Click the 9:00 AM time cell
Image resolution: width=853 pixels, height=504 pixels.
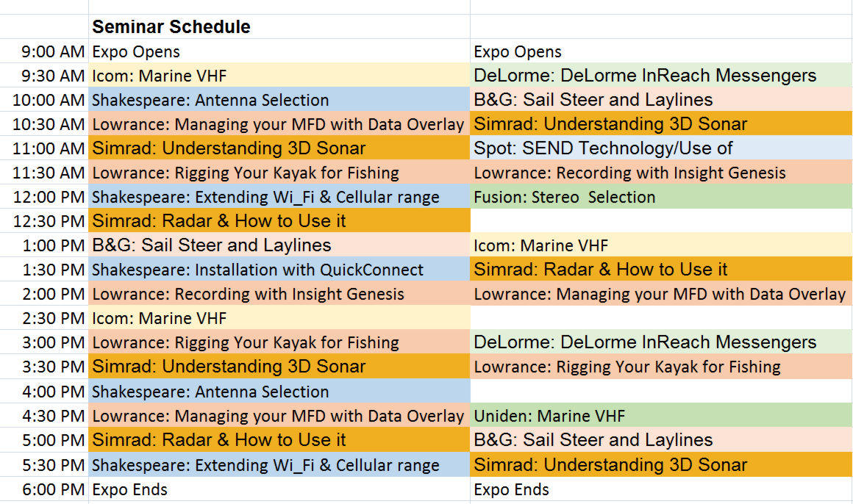pyautogui.click(x=44, y=51)
